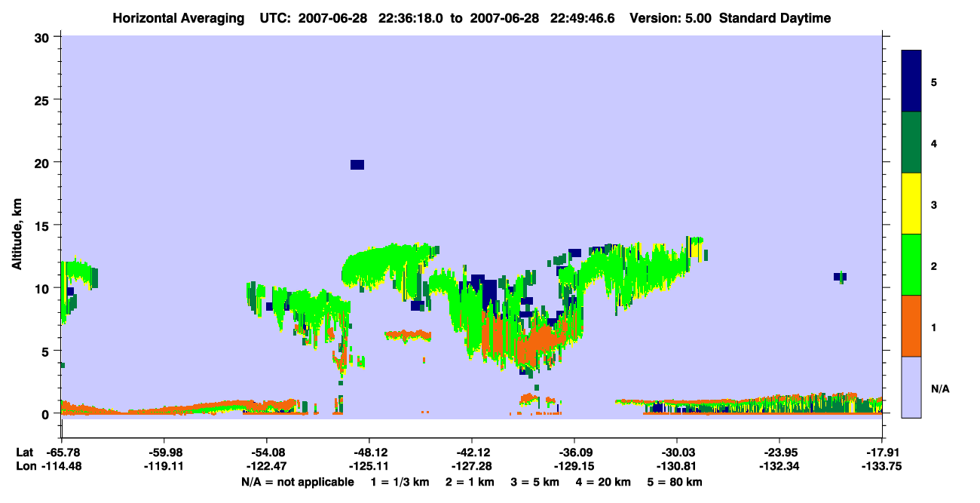
Task: Click the y-axis tick label '10'
Action: [44, 288]
